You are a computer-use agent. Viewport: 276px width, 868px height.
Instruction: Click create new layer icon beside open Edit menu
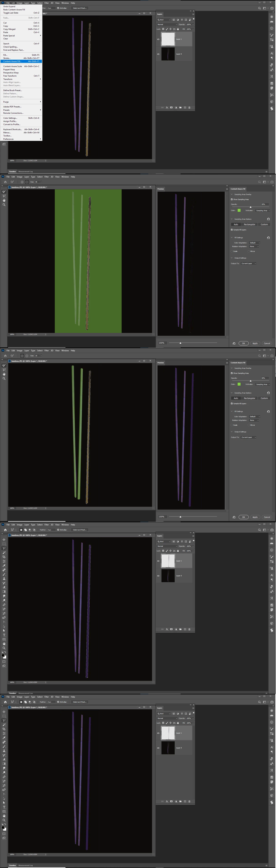185,107
